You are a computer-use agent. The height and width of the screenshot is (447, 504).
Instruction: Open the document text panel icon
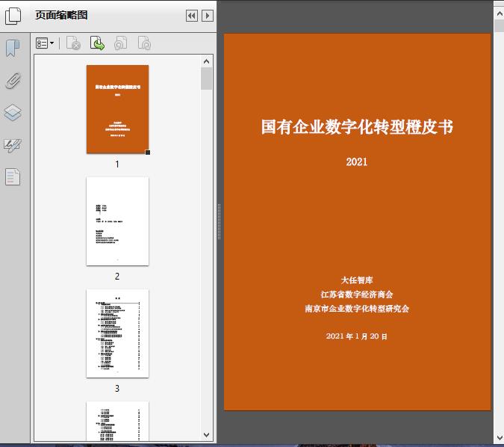tap(13, 176)
